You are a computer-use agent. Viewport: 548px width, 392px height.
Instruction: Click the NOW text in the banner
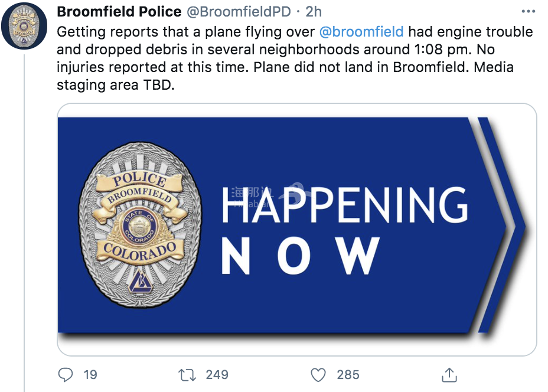[x=301, y=256]
